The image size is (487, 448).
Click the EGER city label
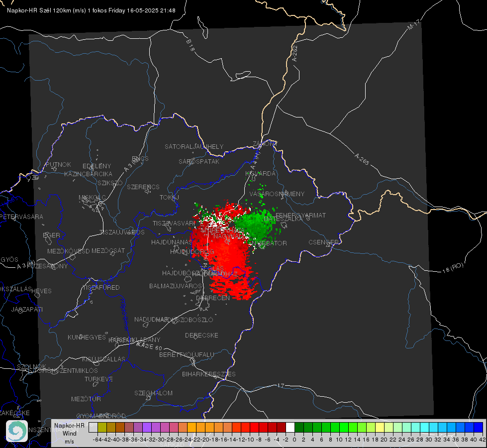[x=51, y=235]
